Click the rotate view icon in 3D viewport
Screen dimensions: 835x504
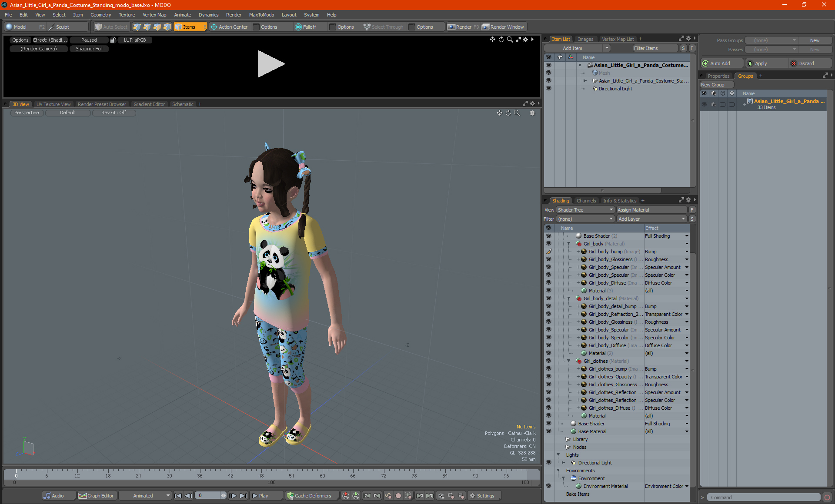coord(508,113)
